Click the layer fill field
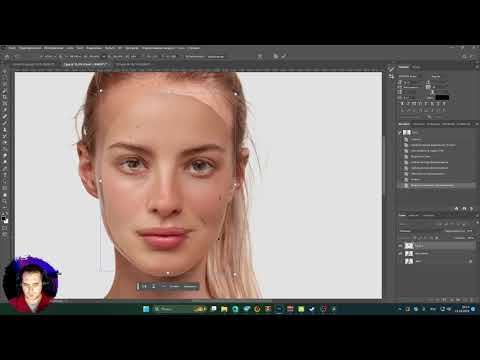 coord(469,238)
